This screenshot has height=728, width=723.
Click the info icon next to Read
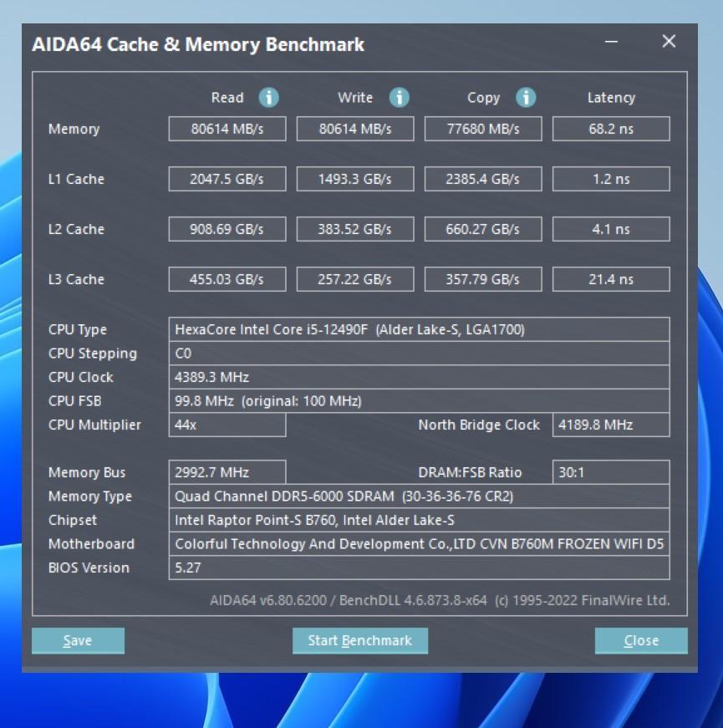click(x=269, y=98)
